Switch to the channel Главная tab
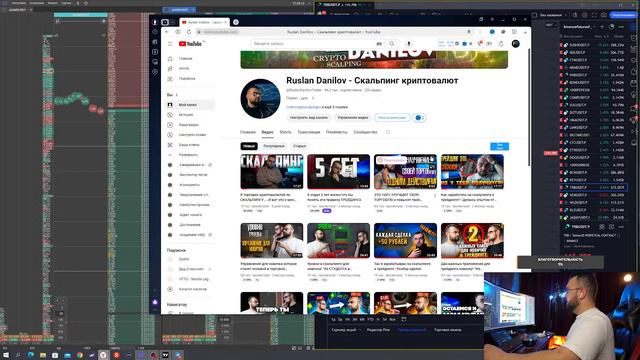This screenshot has height=360, width=640. point(247,132)
